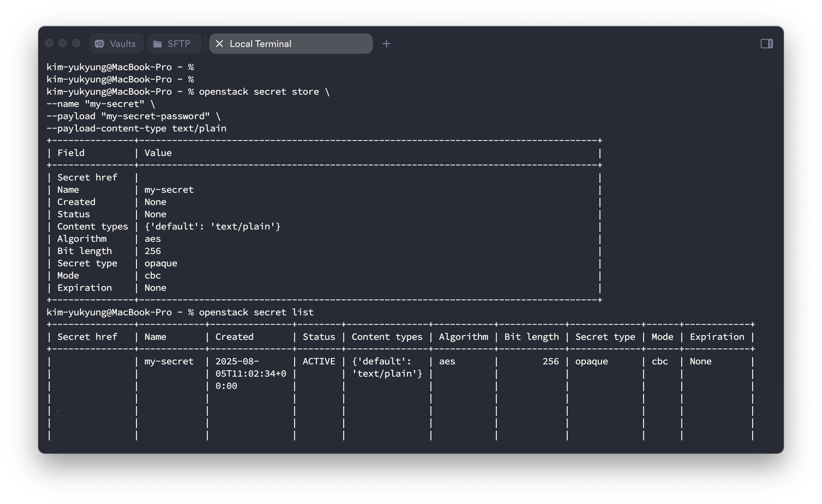This screenshot has height=504, width=822.
Task: Switch to the SFTP tab label
Action: (x=179, y=44)
